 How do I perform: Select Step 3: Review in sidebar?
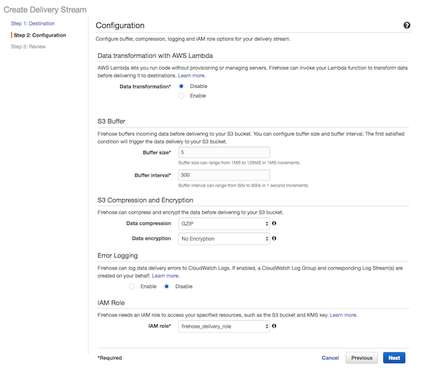click(28, 47)
